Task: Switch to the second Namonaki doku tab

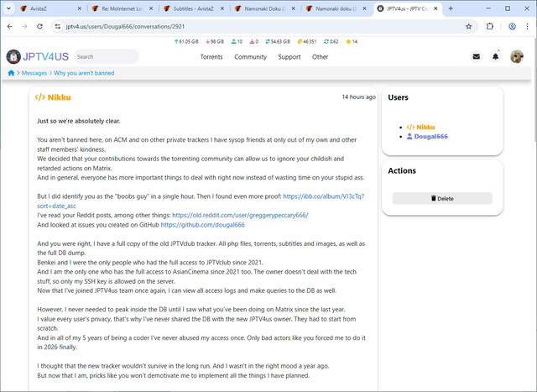Action: coord(337,8)
